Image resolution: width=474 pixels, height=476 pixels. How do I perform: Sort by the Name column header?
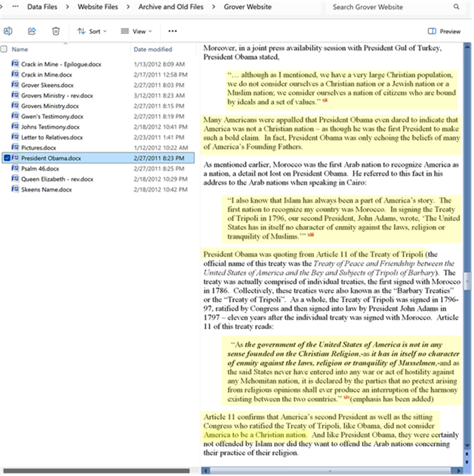pos(20,49)
